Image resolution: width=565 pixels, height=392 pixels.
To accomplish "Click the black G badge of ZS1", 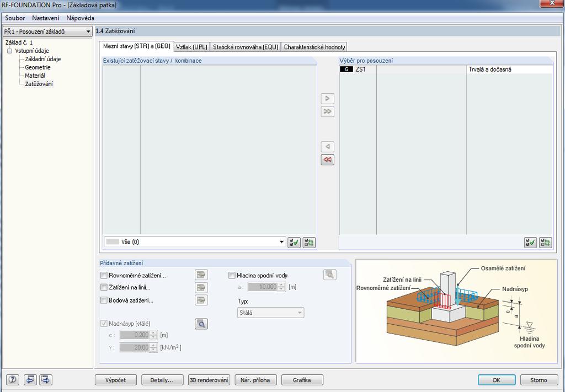I will [x=347, y=69].
